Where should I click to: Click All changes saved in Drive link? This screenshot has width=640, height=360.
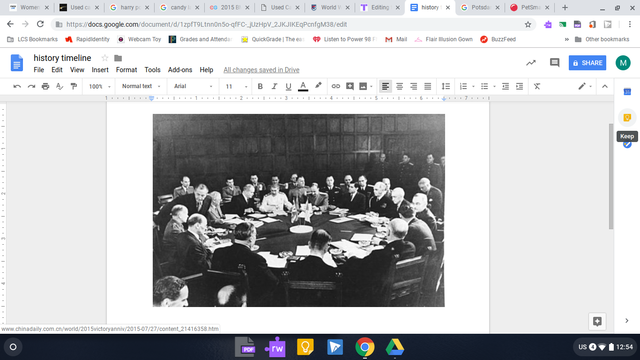[261, 70]
